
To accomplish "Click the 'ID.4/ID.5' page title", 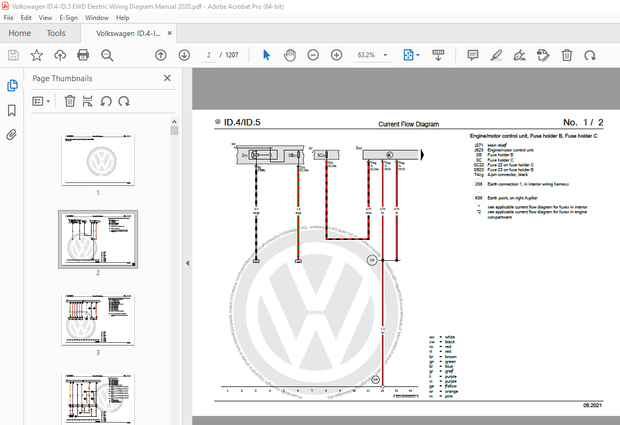I will tap(242, 122).
